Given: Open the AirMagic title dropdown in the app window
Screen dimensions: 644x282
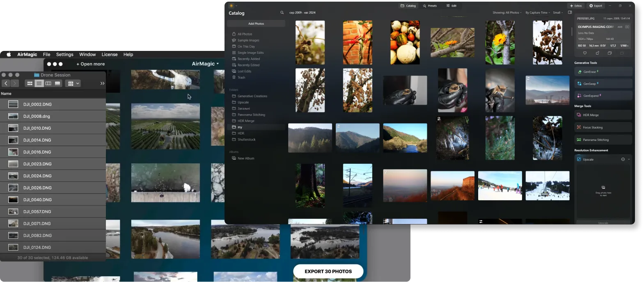Looking at the screenshot, I should pos(205,64).
